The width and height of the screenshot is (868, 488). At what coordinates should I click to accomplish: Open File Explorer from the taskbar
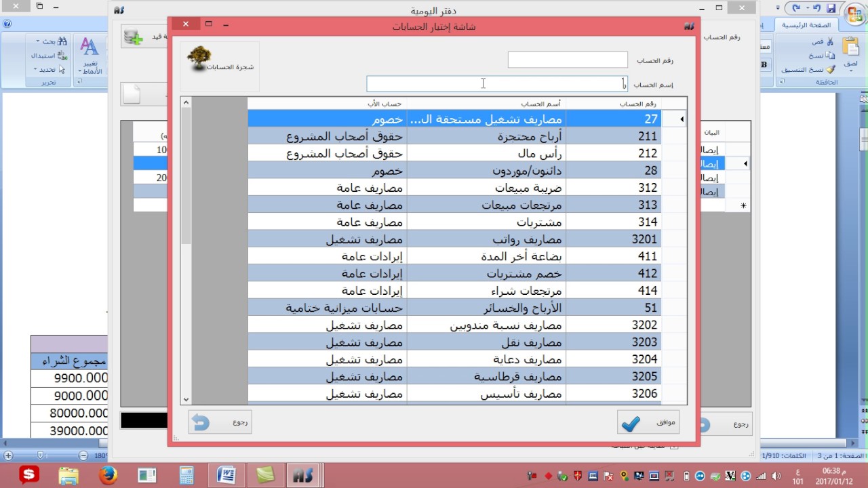[x=68, y=475]
